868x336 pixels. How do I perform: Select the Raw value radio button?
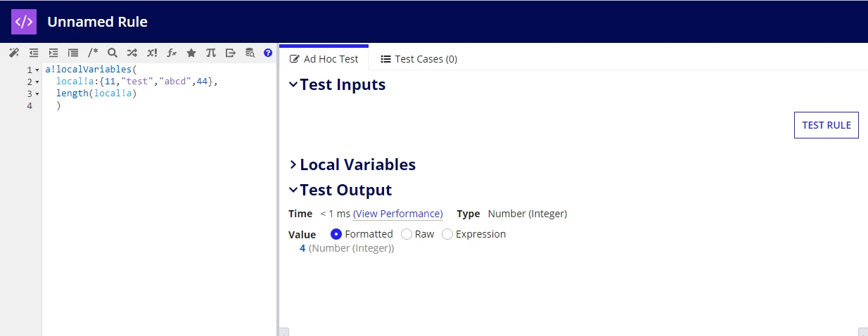407,234
